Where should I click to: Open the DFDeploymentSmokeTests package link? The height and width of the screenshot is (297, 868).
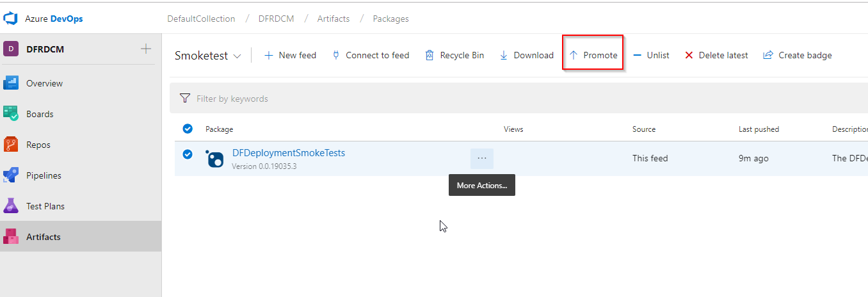[289, 153]
